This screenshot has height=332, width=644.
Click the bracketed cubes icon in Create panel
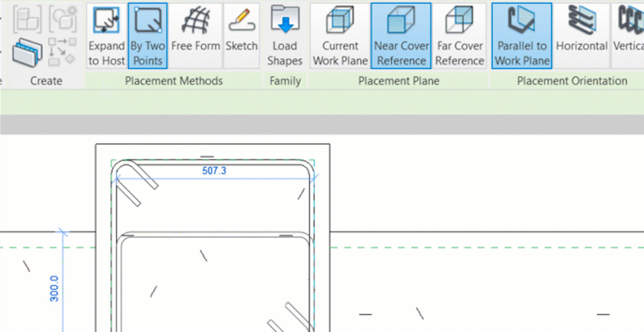click(27, 18)
